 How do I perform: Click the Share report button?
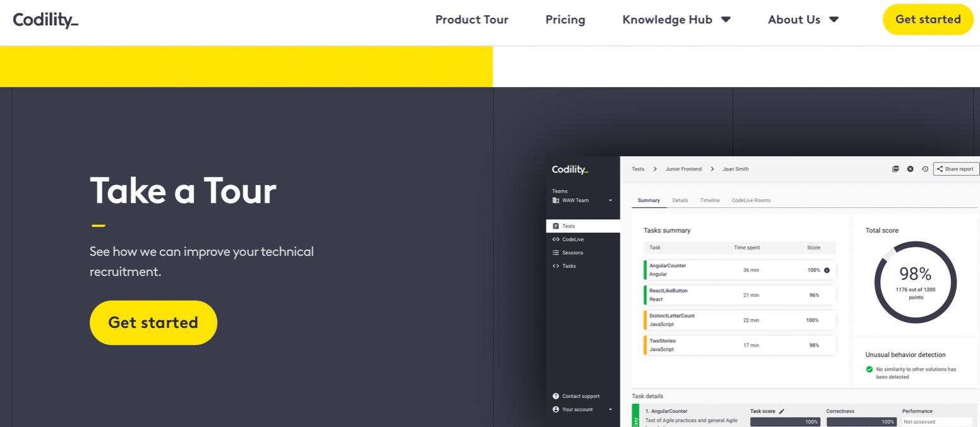956,169
